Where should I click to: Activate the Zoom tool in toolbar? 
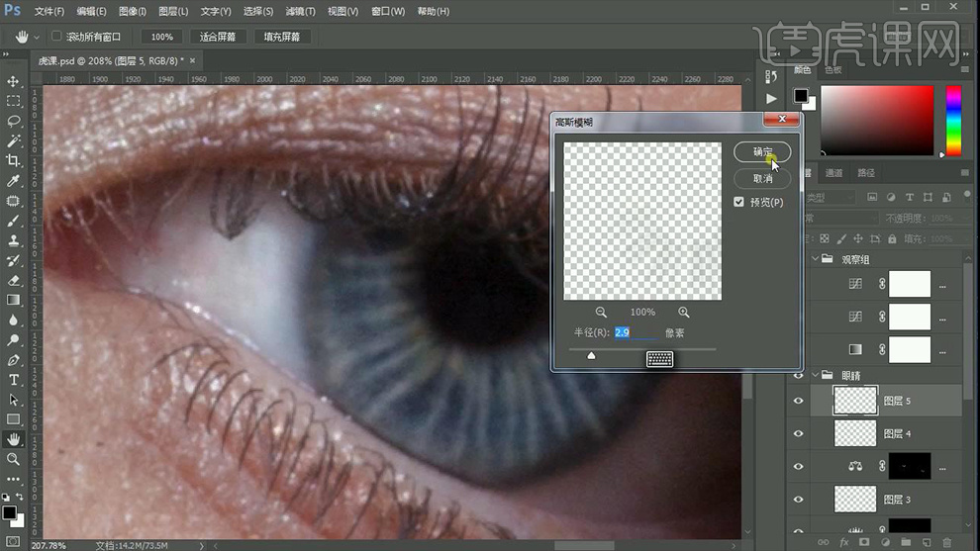[14, 459]
